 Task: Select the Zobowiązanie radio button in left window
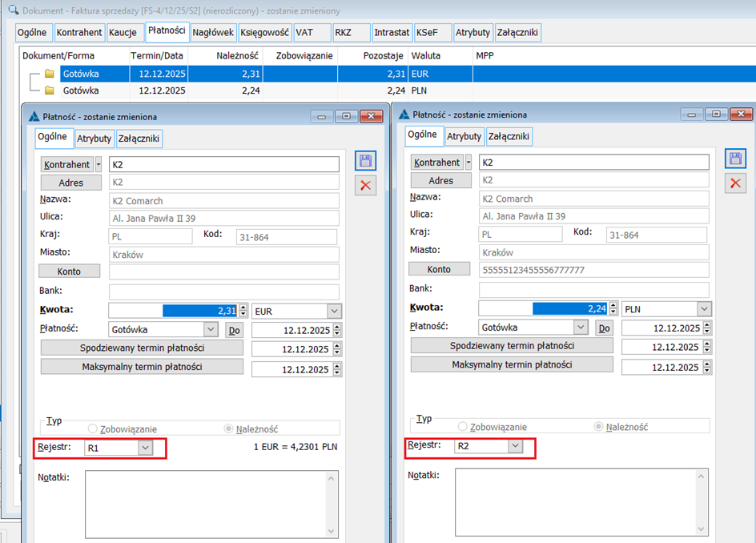click(x=93, y=428)
